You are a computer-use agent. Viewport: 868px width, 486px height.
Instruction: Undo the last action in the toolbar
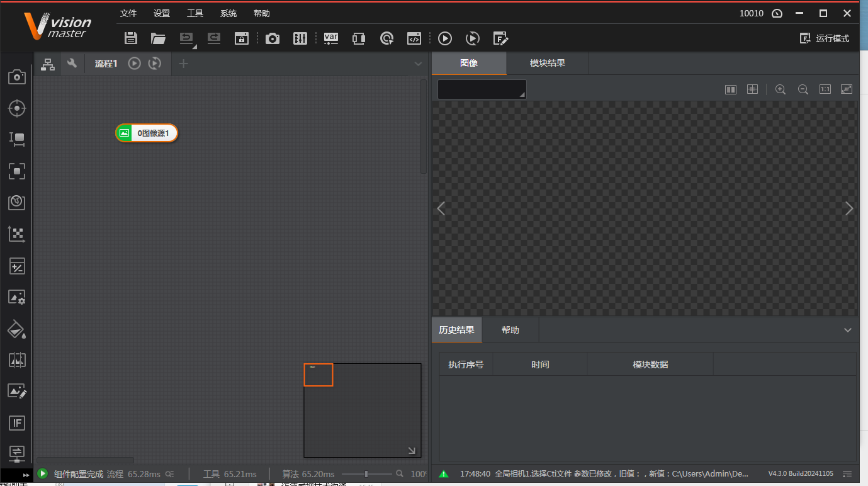click(187, 38)
